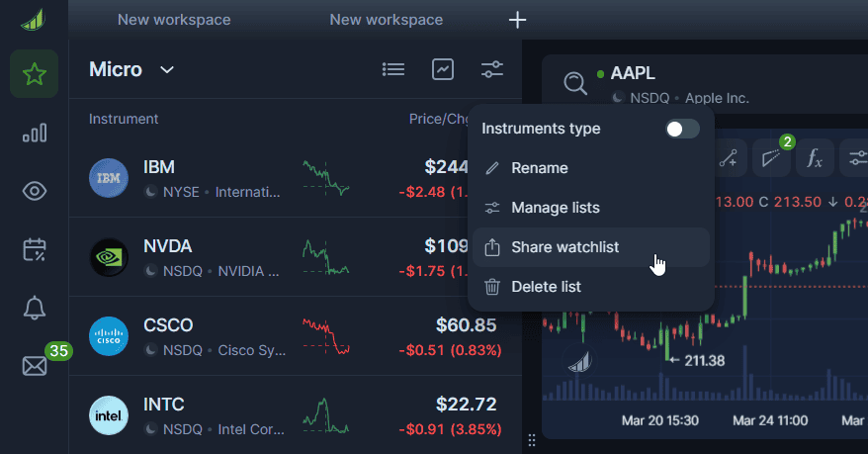Click the INTC mini sparkline chart
868x454 pixels.
pos(326,415)
